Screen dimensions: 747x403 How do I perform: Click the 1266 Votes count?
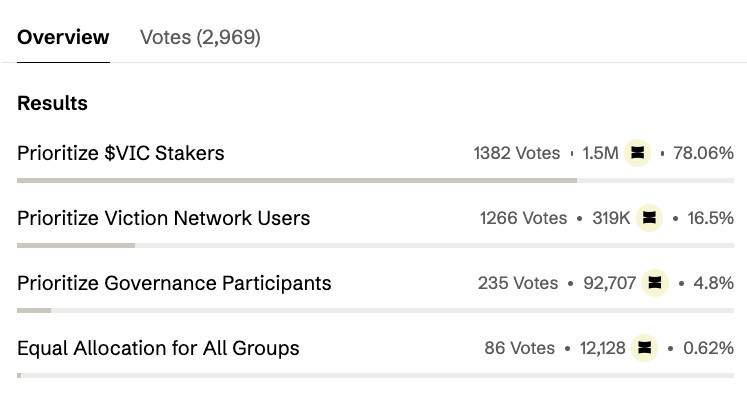coord(524,218)
